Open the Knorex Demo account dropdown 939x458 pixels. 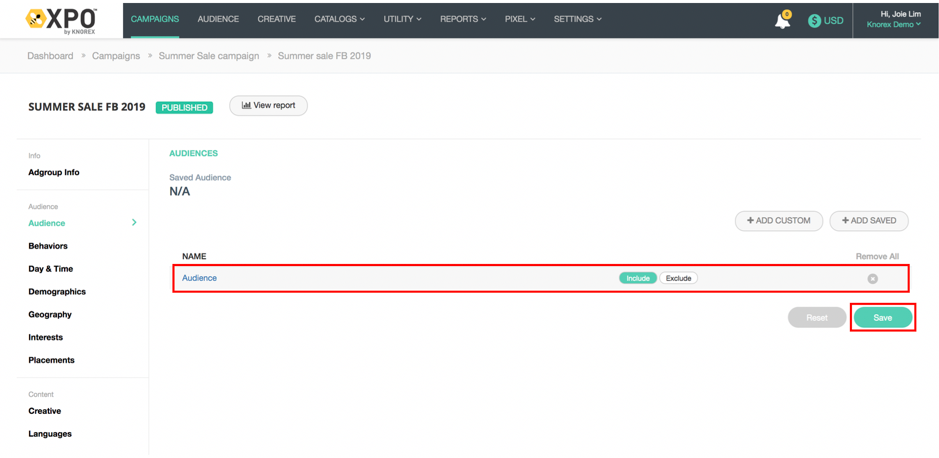tap(893, 25)
